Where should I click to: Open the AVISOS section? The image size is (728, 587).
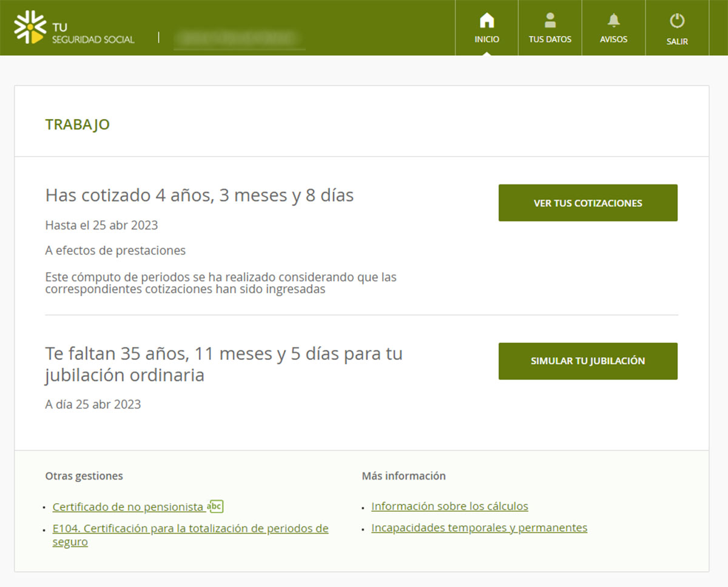pyautogui.click(x=614, y=39)
